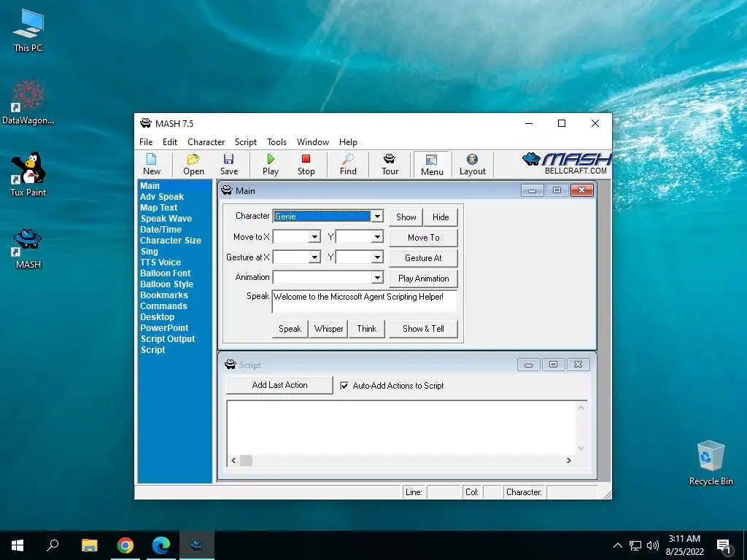Open the Windows Start menu
This screenshot has height=560, width=747.
[x=18, y=545]
